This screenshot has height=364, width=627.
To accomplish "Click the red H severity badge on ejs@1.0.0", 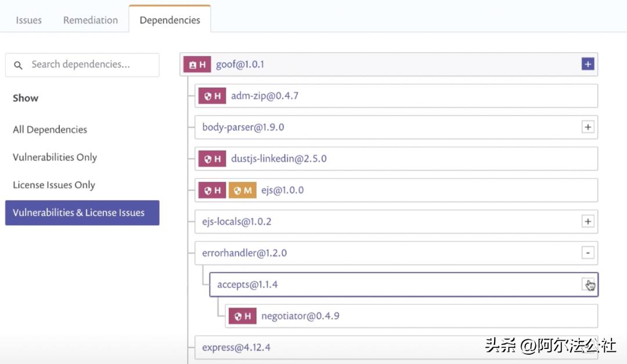I will point(212,190).
